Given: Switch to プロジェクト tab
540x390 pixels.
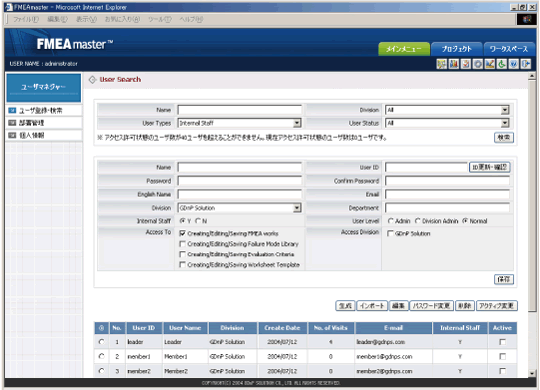Looking at the screenshot, I should click(x=457, y=49).
